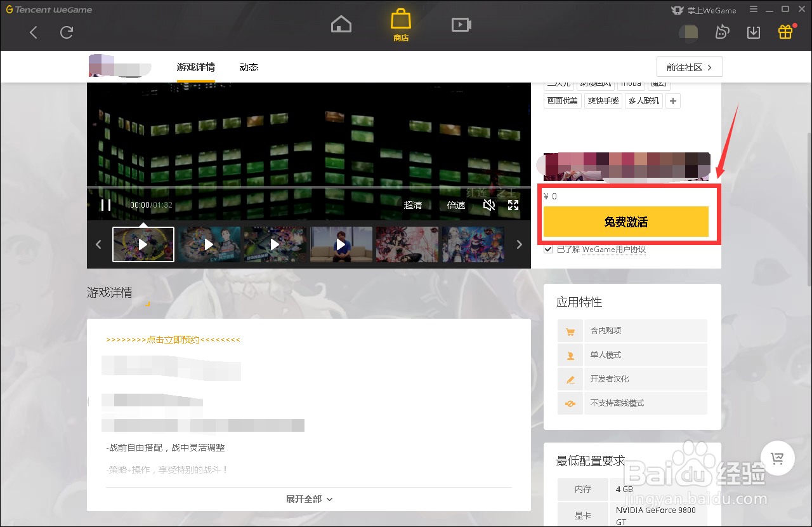The image size is (812, 527).
Task: Play the fourth video thumbnail with sofa
Action: pos(341,244)
